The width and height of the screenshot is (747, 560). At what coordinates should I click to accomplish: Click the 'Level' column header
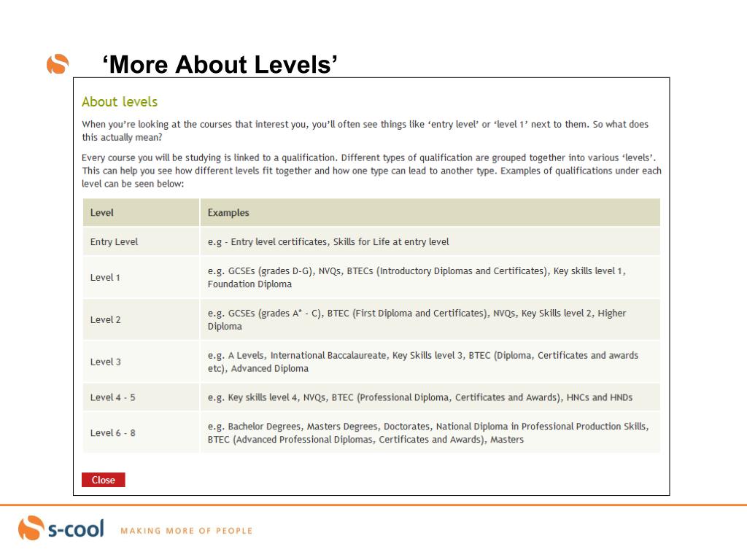pyautogui.click(x=141, y=212)
